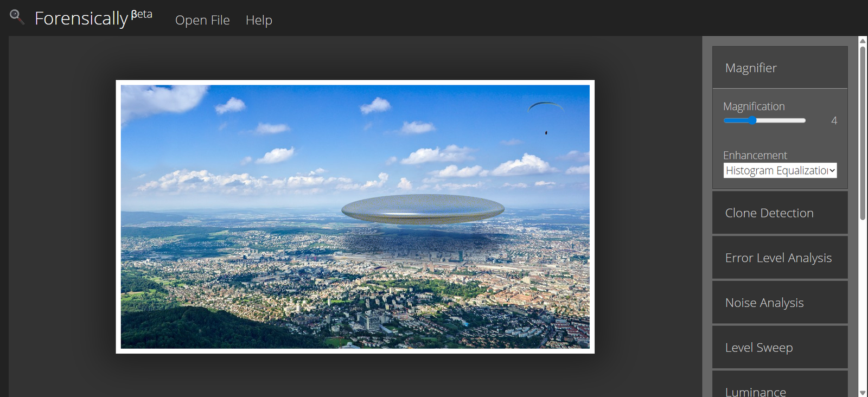Click the scrollbar down arrow
The width and height of the screenshot is (868, 397).
(x=863, y=393)
